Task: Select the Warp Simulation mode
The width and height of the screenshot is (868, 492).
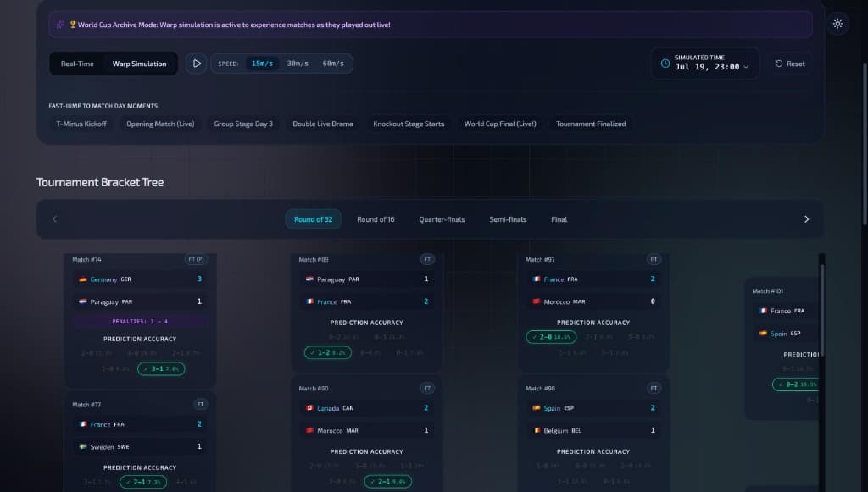Action: click(x=140, y=64)
